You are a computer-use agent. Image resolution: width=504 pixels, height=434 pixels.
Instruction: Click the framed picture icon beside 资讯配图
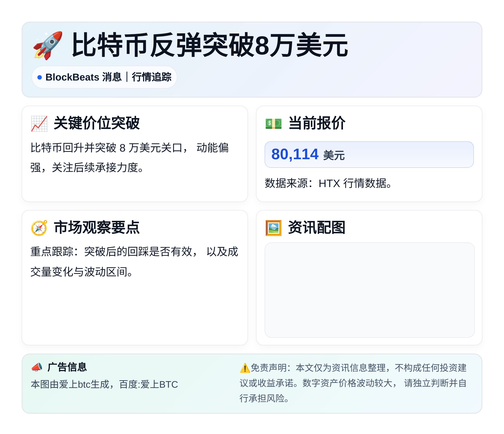click(273, 228)
